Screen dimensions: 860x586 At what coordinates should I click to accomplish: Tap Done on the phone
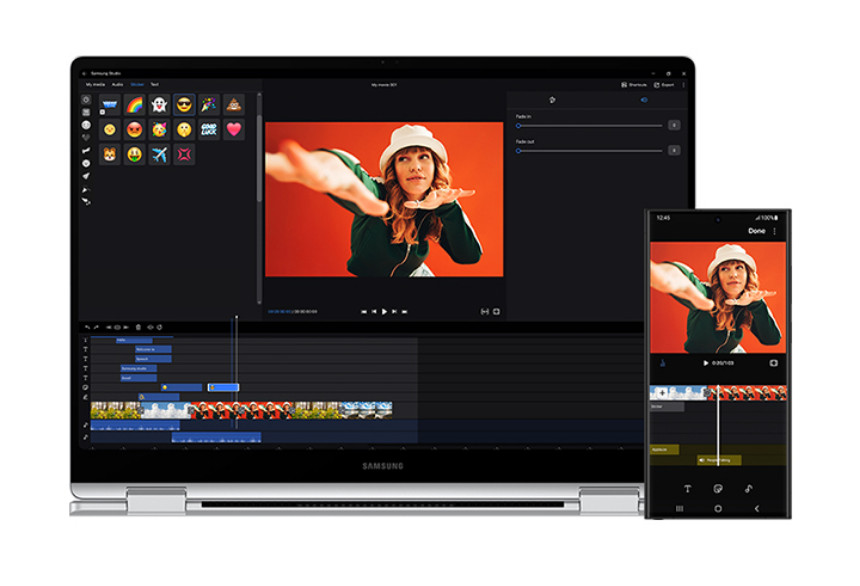click(x=756, y=231)
